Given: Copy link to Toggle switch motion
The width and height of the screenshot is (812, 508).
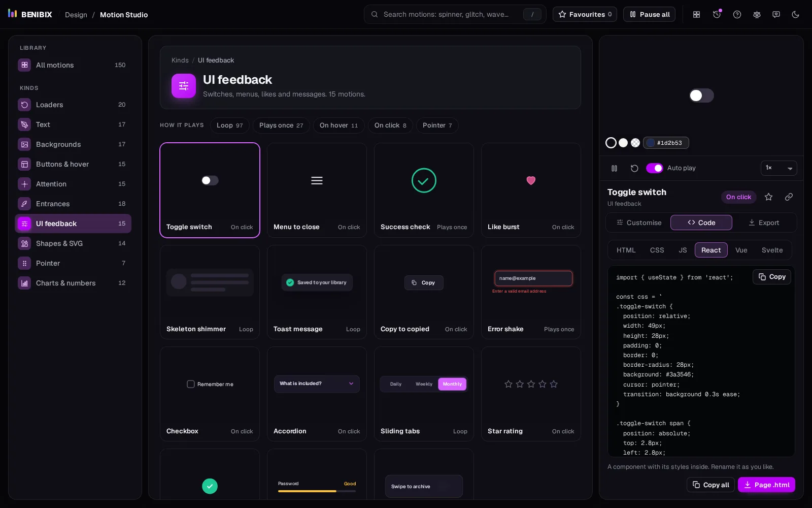Looking at the screenshot, I should click(789, 197).
